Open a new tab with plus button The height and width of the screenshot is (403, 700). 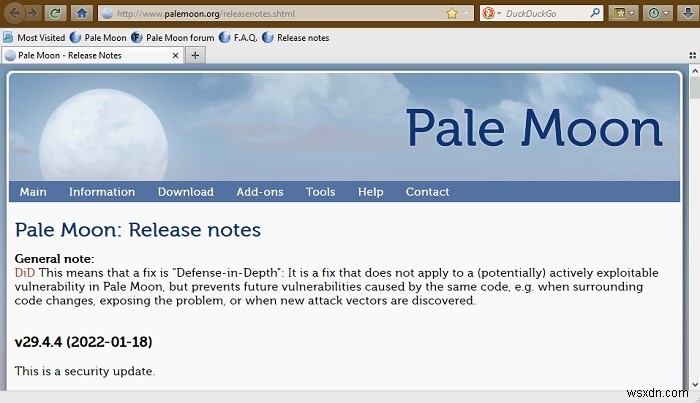[x=195, y=55]
